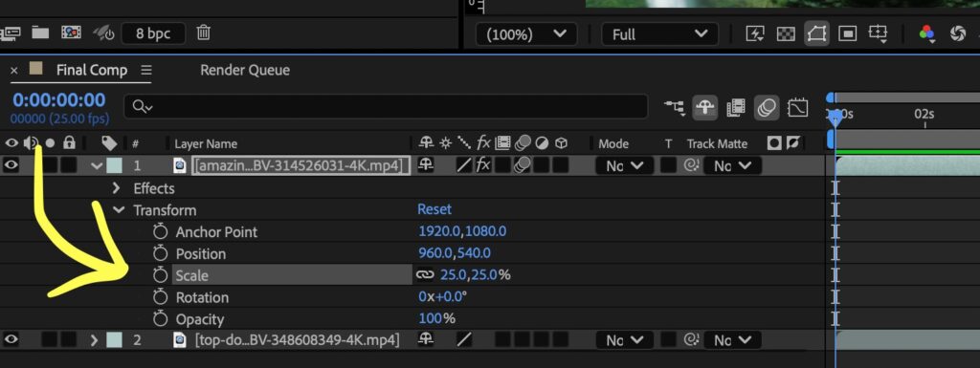
Task: Click the video eye column header icon
Action: click(x=11, y=143)
